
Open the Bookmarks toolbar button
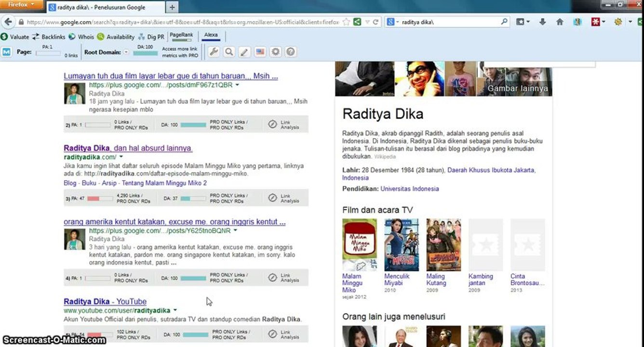[x=523, y=22]
